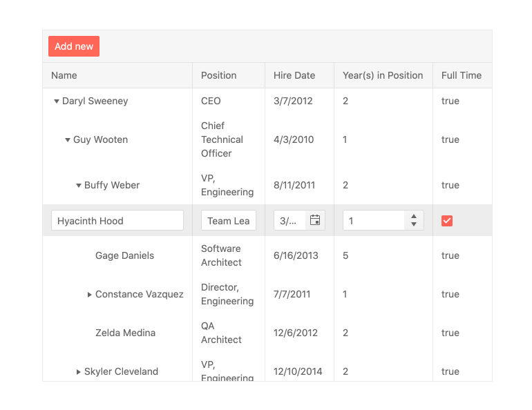Click the hire date 6/16/2013

[x=296, y=255]
